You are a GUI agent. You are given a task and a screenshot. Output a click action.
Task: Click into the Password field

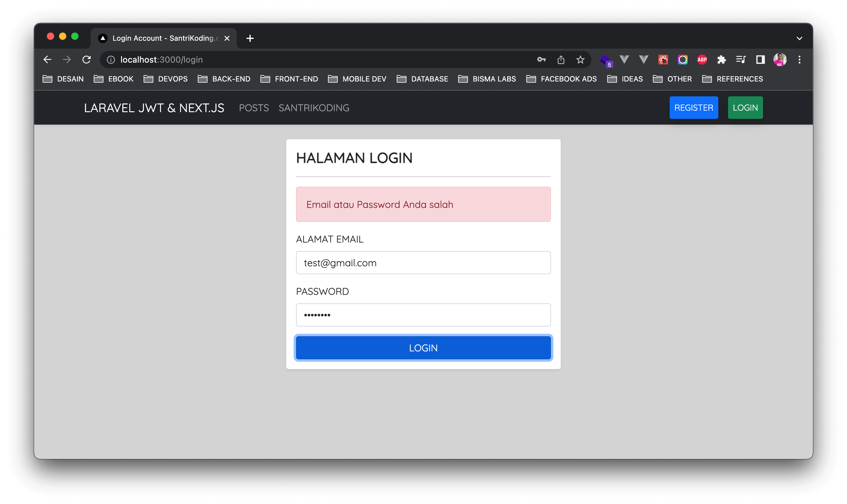423,315
